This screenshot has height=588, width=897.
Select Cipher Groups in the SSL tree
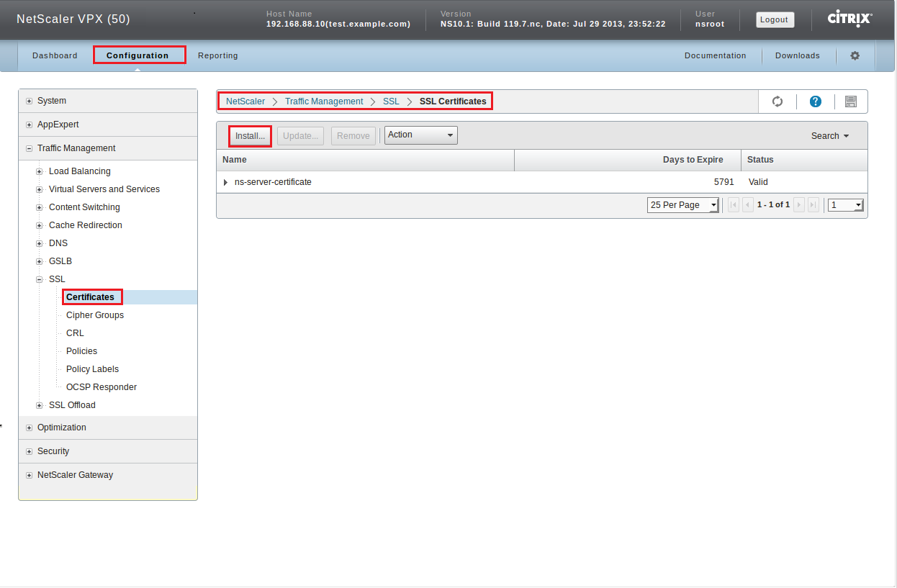(x=95, y=315)
